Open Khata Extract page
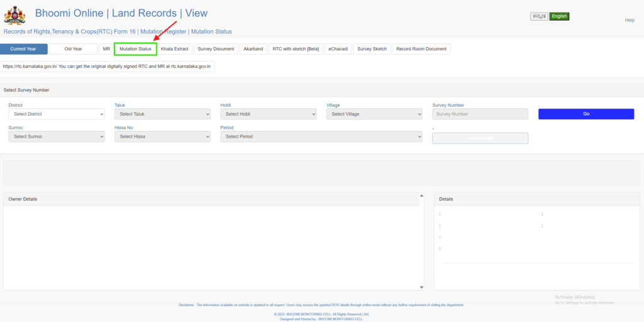The image size is (644, 322). pyautogui.click(x=174, y=49)
